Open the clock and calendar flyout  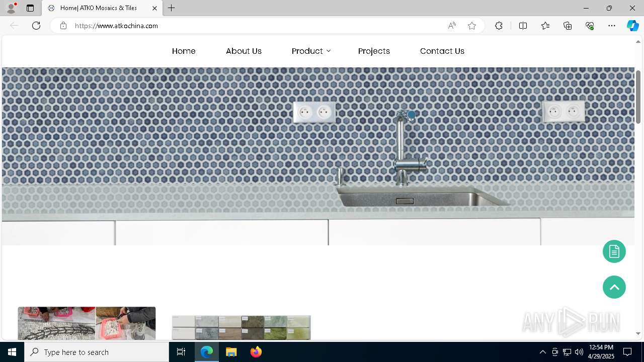[x=601, y=352]
